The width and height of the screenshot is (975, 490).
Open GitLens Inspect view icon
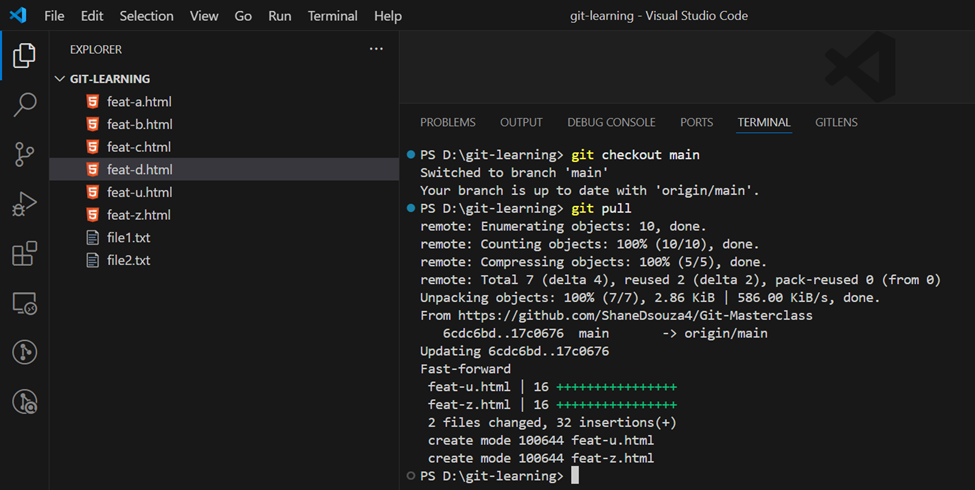tap(24, 402)
